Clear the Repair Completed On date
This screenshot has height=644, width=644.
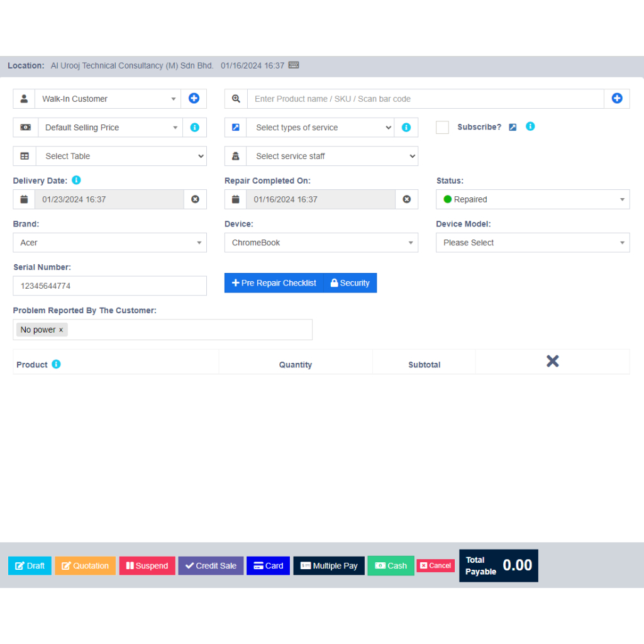click(x=406, y=199)
